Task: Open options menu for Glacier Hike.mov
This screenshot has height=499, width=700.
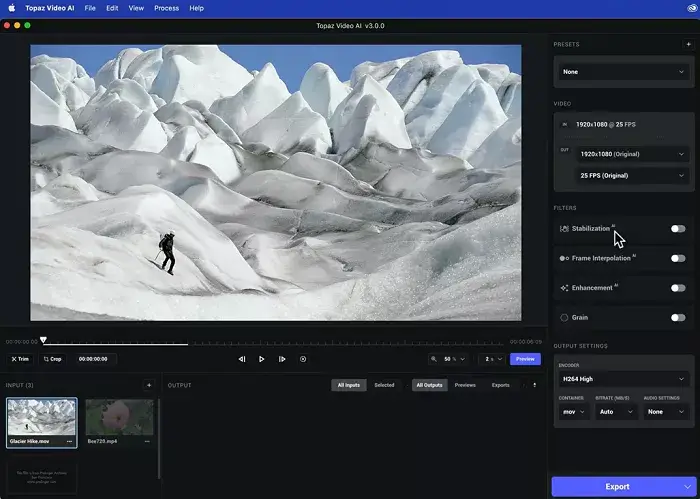Action: 69,441
